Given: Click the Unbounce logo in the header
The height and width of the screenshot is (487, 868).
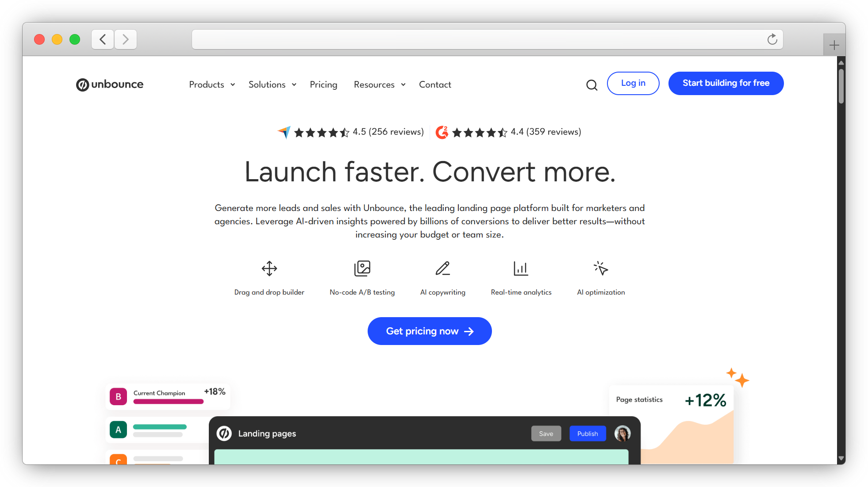Looking at the screenshot, I should pyautogui.click(x=109, y=84).
